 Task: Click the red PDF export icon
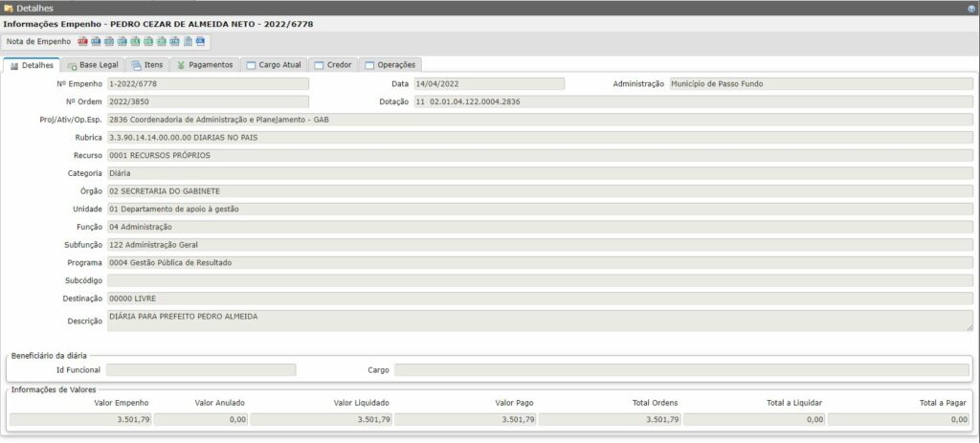click(x=82, y=42)
